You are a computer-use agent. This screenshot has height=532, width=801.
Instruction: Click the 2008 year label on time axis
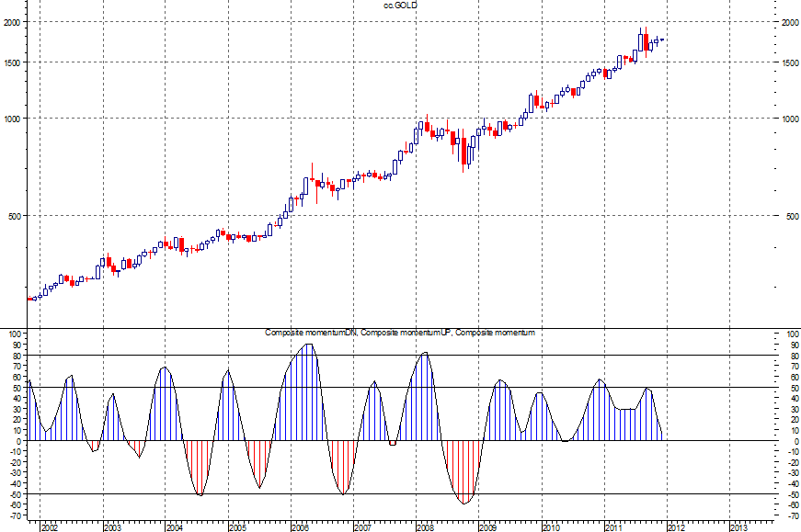426,527
